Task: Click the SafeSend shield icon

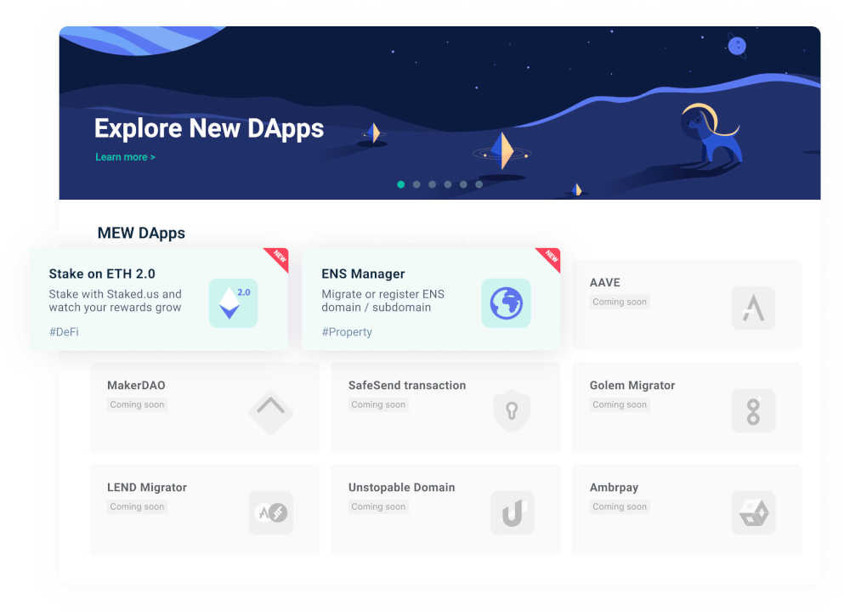Action: [x=512, y=411]
